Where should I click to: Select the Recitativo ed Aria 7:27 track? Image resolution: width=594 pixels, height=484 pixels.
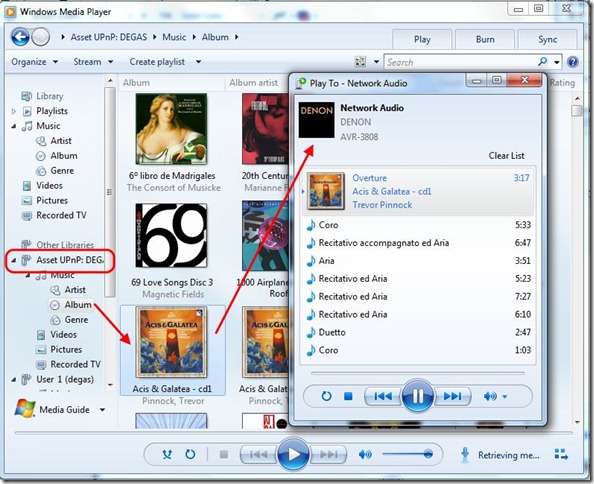tap(418, 297)
